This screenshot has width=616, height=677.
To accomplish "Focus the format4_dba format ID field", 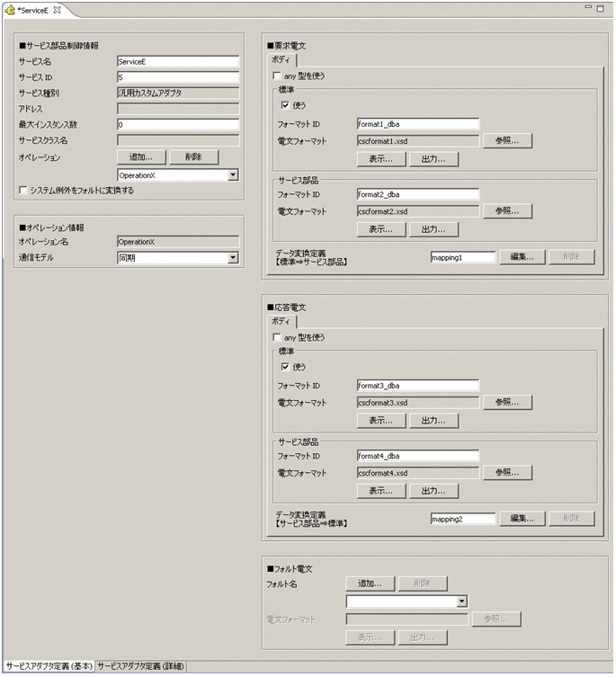I will click(x=418, y=456).
